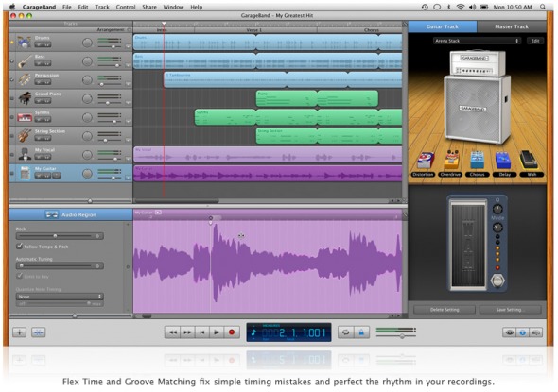Select the My Guitar amp icon

coord(25,173)
